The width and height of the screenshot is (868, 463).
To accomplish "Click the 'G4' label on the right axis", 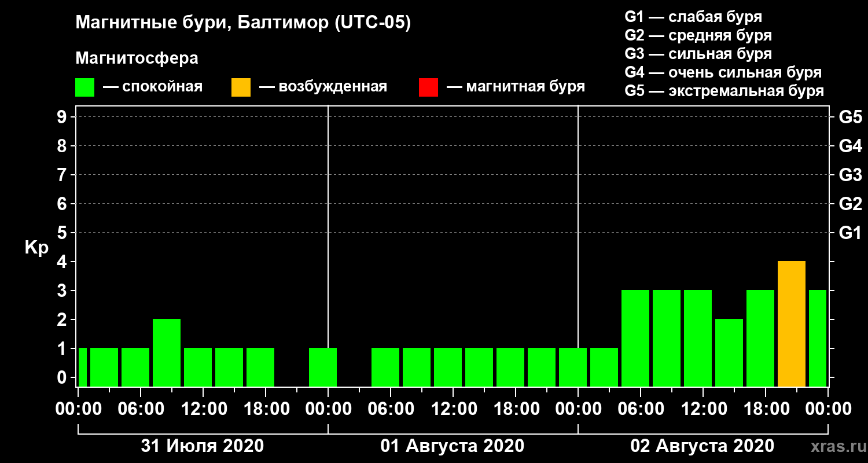I will [x=850, y=146].
